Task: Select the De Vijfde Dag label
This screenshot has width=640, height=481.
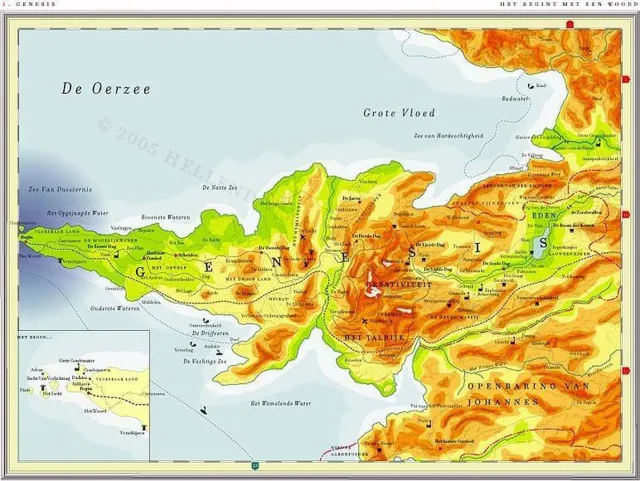Action: (438, 269)
